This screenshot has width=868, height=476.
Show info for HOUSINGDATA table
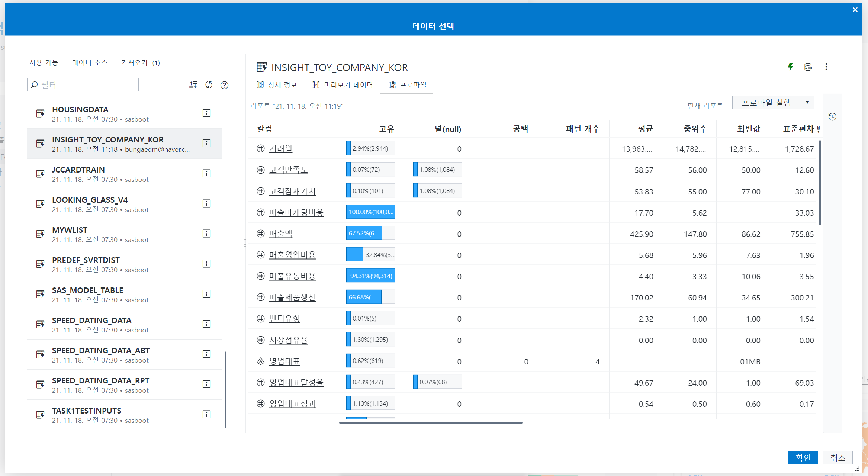point(206,113)
